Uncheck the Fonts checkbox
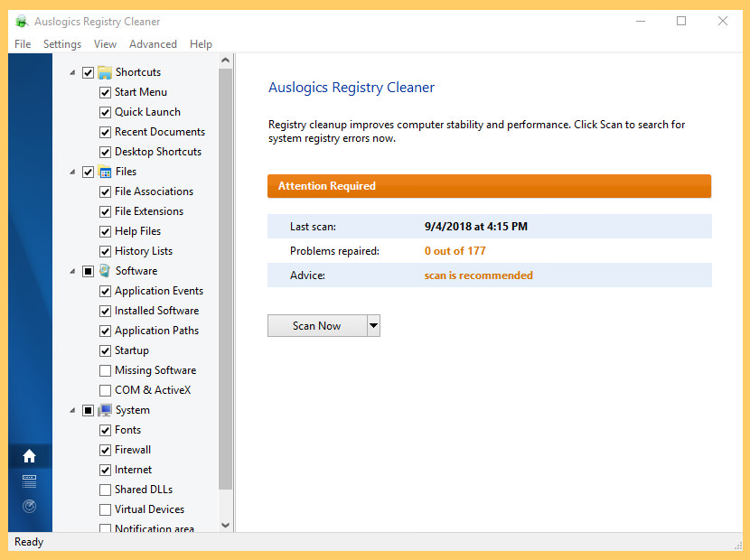 click(x=105, y=430)
